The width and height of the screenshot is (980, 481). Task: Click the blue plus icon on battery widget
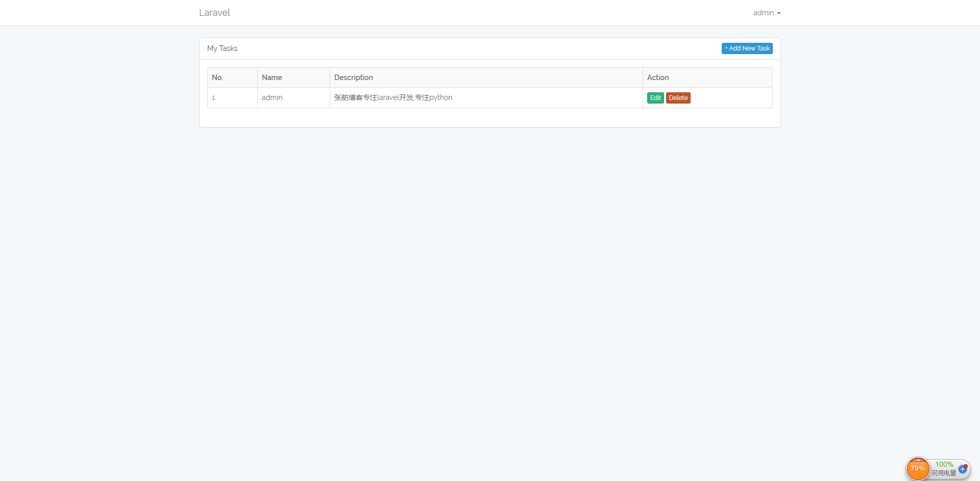(x=962, y=469)
